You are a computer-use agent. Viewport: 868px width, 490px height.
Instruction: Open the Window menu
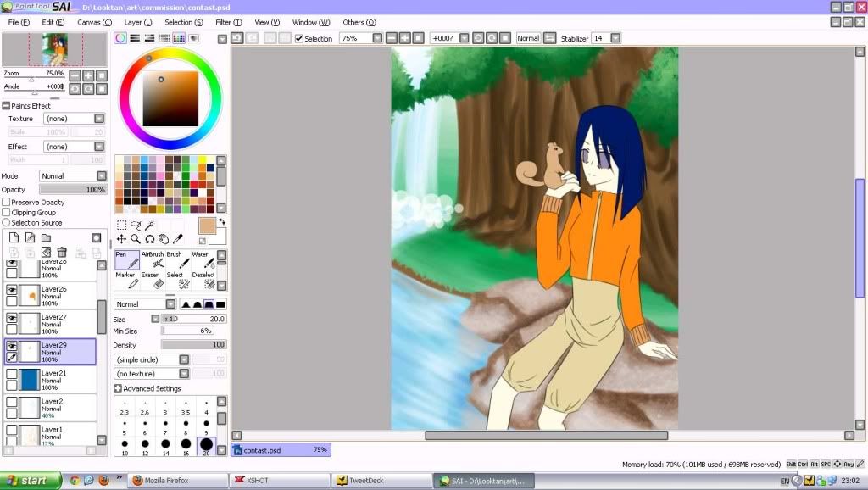click(311, 22)
